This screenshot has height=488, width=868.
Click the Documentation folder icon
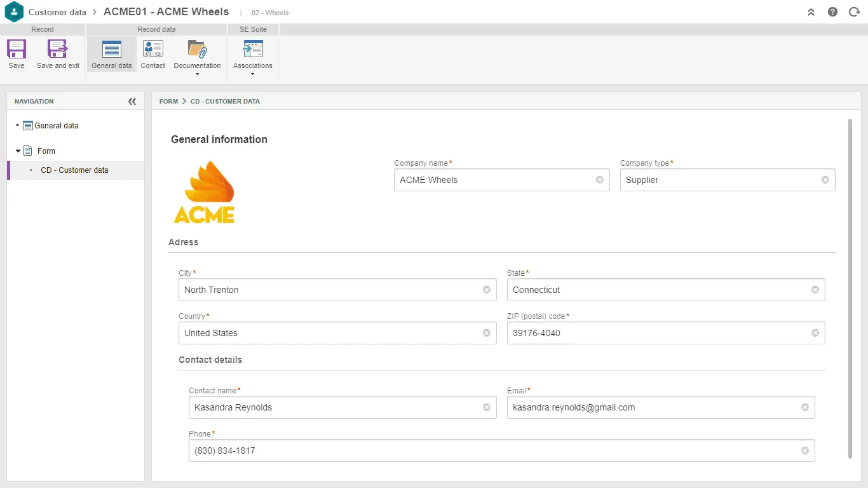[x=197, y=50]
